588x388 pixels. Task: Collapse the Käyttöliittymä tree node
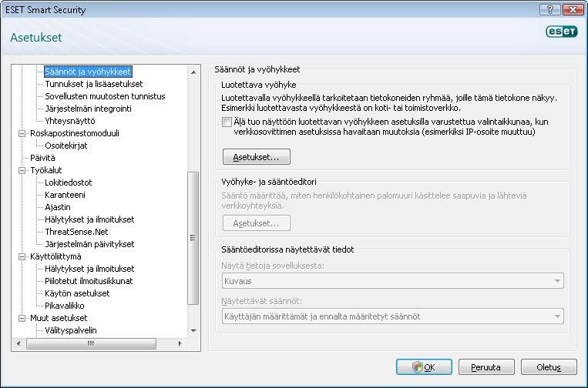[x=22, y=256]
